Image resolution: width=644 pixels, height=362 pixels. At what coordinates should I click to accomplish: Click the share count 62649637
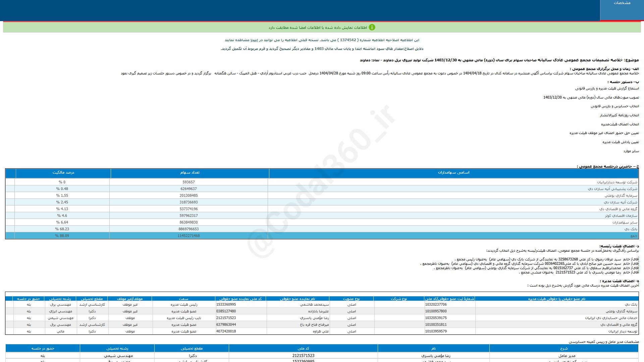tap(189, 189)
